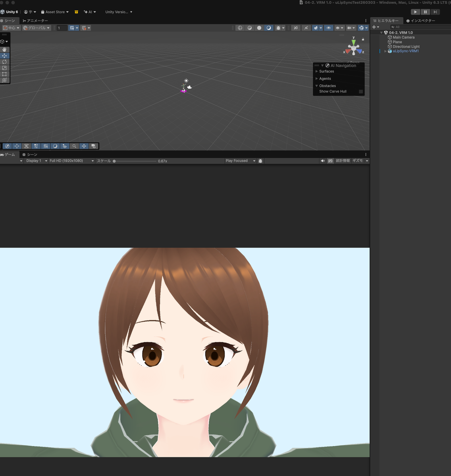Select the Rotate tool in scene tools
The width and height of the screenshot is (451, 476).
coord(4,62)
